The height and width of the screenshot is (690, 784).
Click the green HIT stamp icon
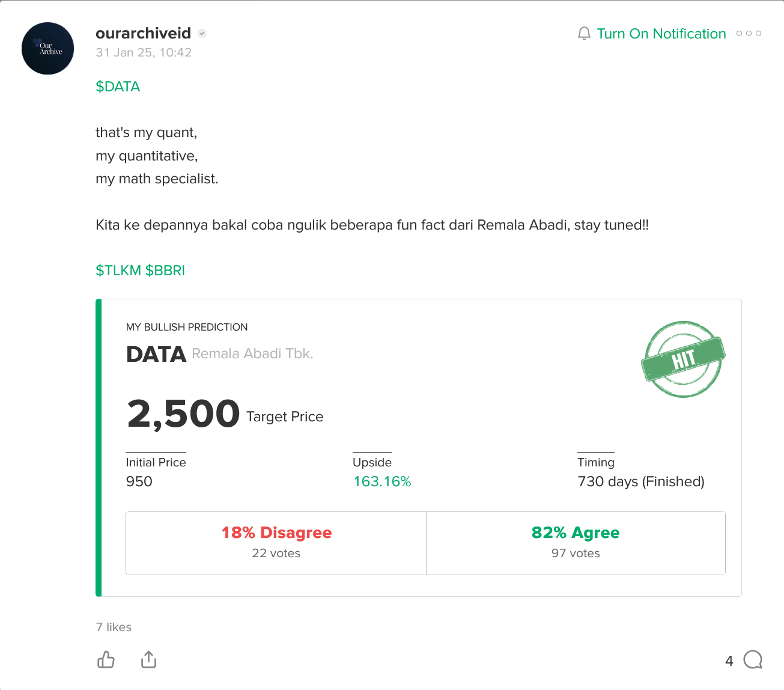pyautogui.click(x=683, y=359)
